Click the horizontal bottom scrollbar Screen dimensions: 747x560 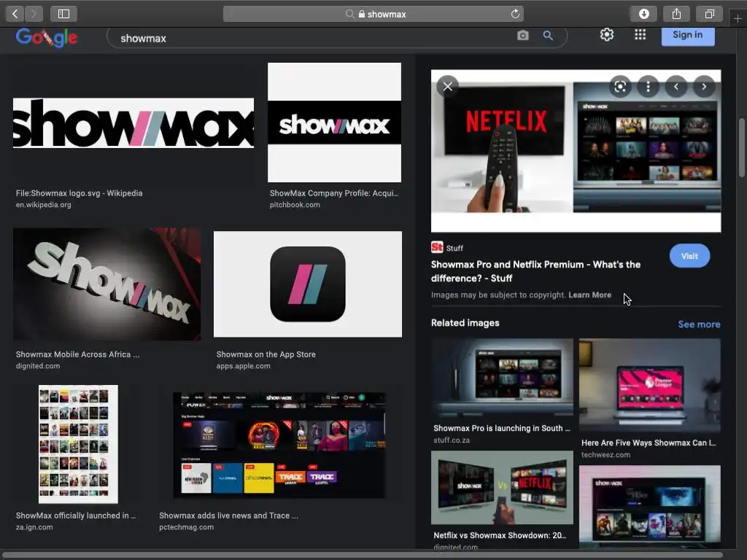pyautogui.click(x=362, y=555)
